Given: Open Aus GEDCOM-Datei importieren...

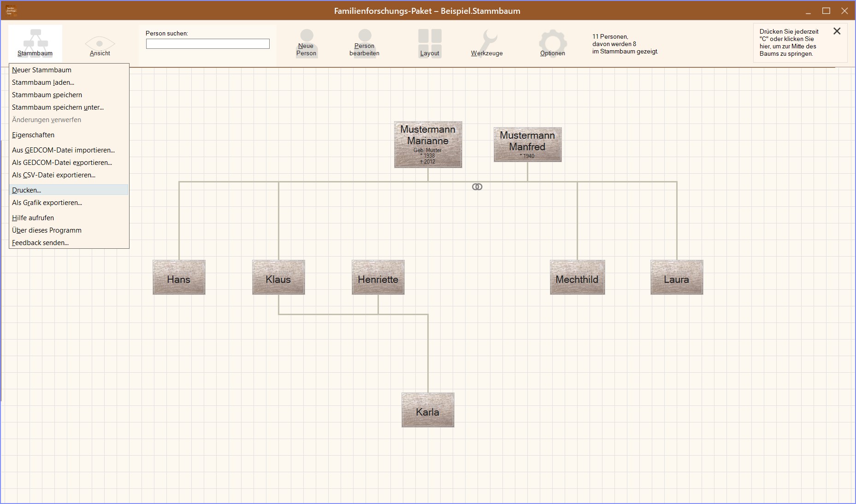Looking at the screenshot, I should [63, 150].
